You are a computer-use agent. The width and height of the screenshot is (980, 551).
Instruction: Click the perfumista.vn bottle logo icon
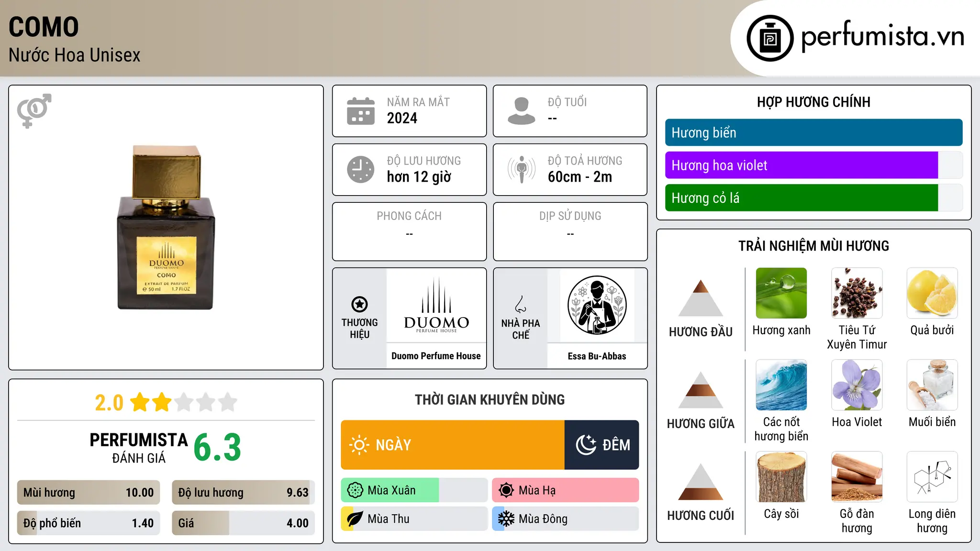(x=770, y=38)
